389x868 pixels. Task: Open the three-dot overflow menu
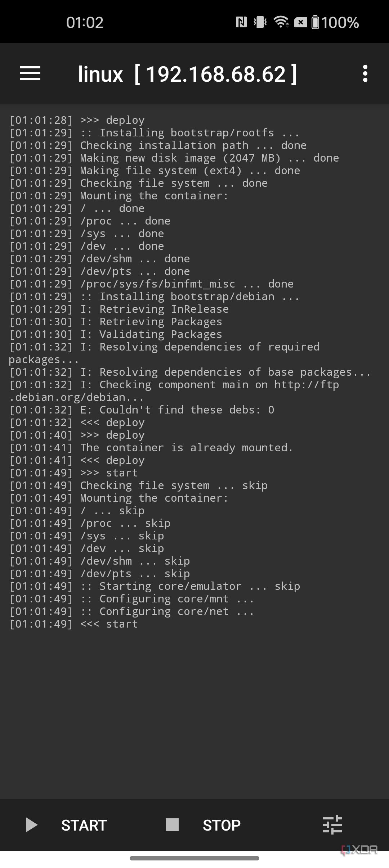point(365,73)
